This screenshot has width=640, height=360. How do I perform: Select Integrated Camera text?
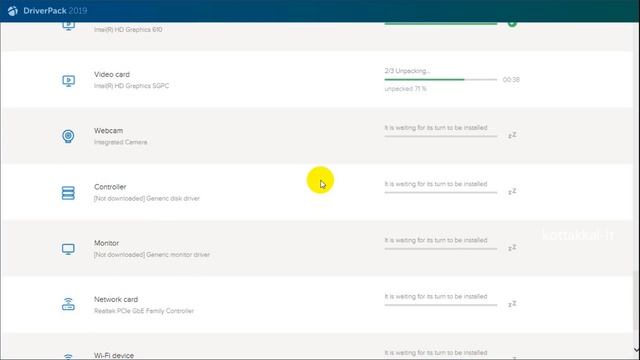tap(120, 142)
